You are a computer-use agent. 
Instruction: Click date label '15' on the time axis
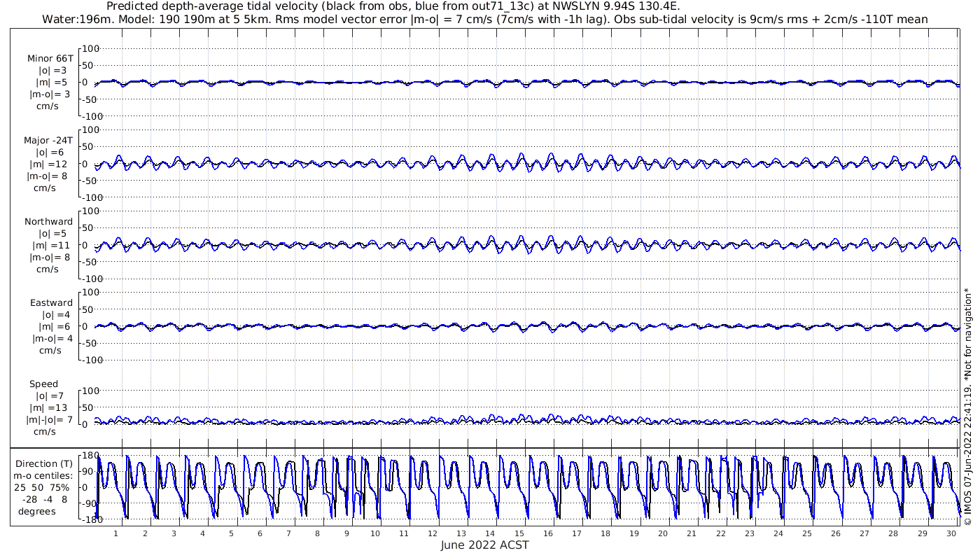click(519, 533)
